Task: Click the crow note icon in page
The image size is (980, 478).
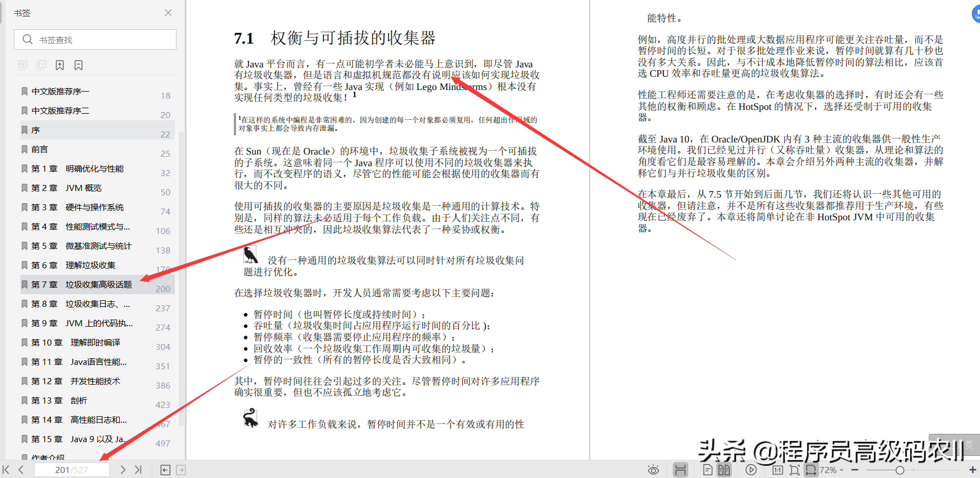Action: click(x=251, y=255)
